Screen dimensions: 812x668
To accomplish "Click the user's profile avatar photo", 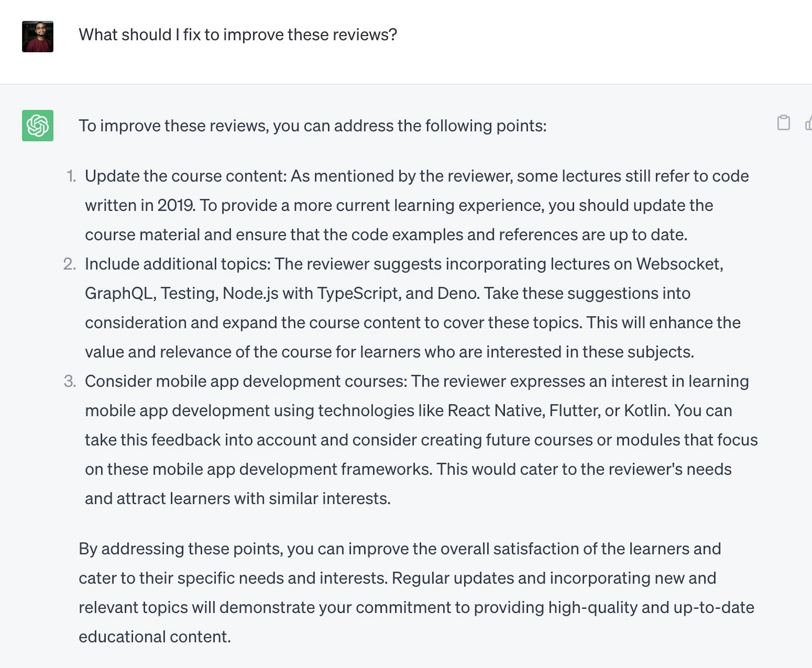I will pyautogui.click(x=38, y=37).
